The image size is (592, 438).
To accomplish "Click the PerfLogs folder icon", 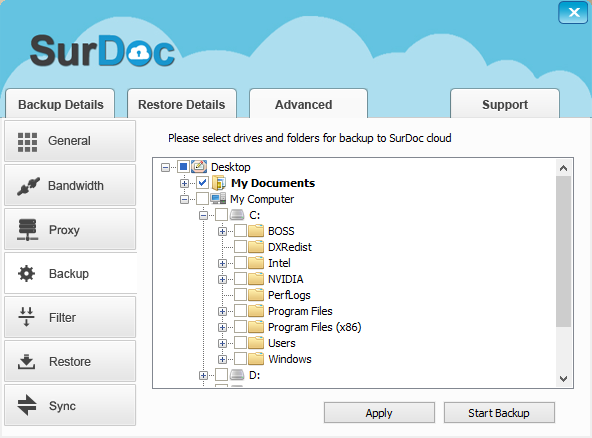I will click(x=256, y=295).
